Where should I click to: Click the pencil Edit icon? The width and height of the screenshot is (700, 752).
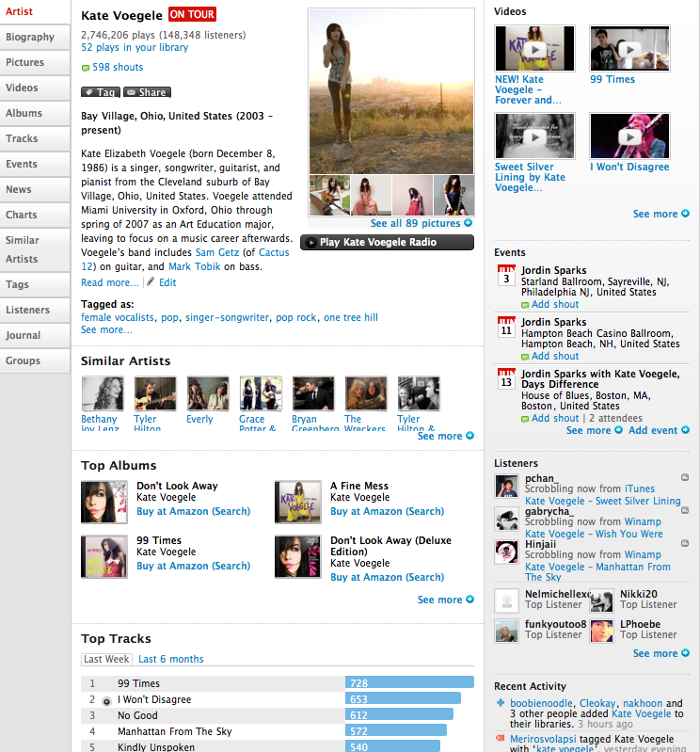(151, 281)
